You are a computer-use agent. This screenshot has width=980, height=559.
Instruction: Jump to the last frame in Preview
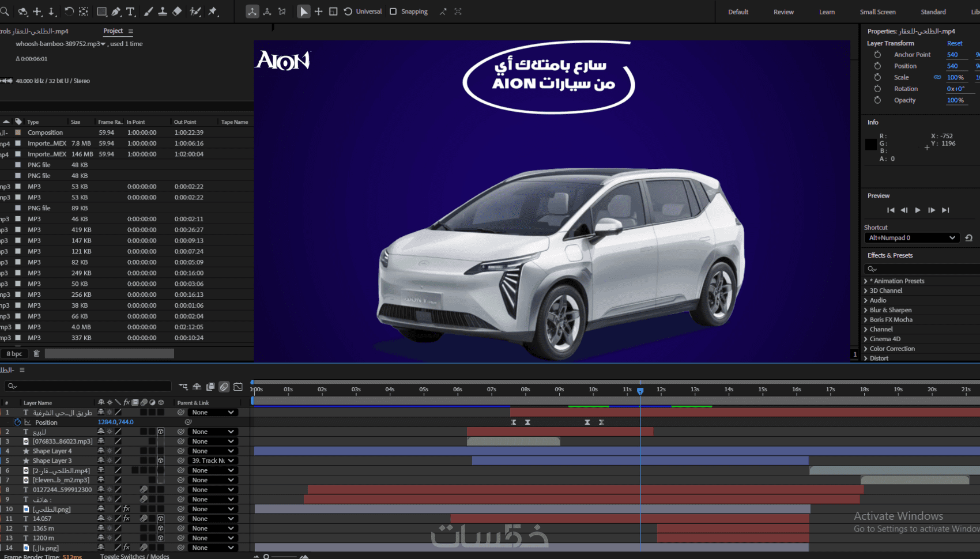coord(945,210)
